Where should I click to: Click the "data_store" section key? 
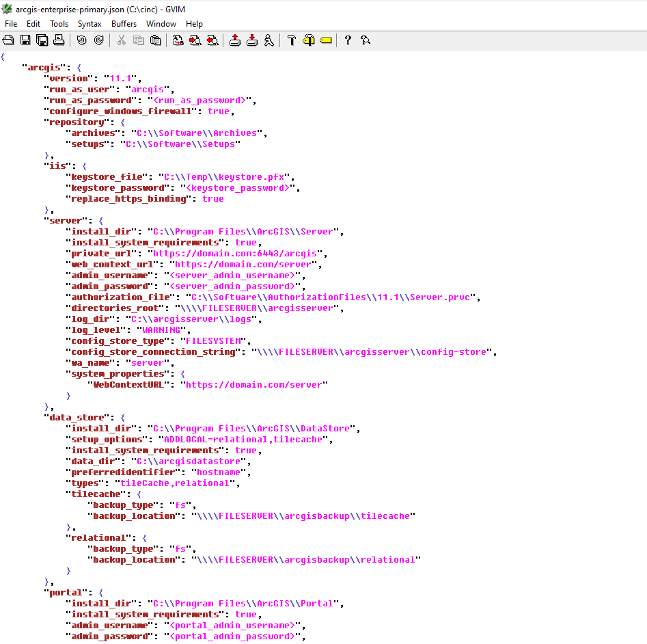(77, 418)
